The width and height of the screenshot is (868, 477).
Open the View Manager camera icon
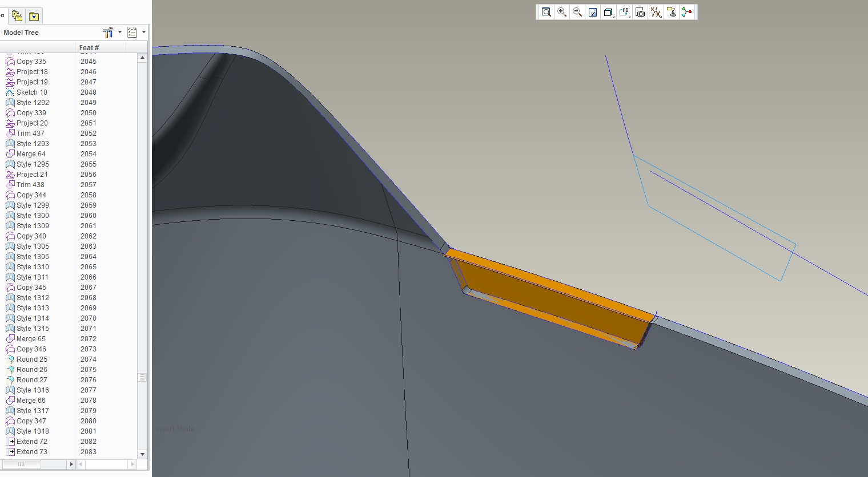click(640, 12)
